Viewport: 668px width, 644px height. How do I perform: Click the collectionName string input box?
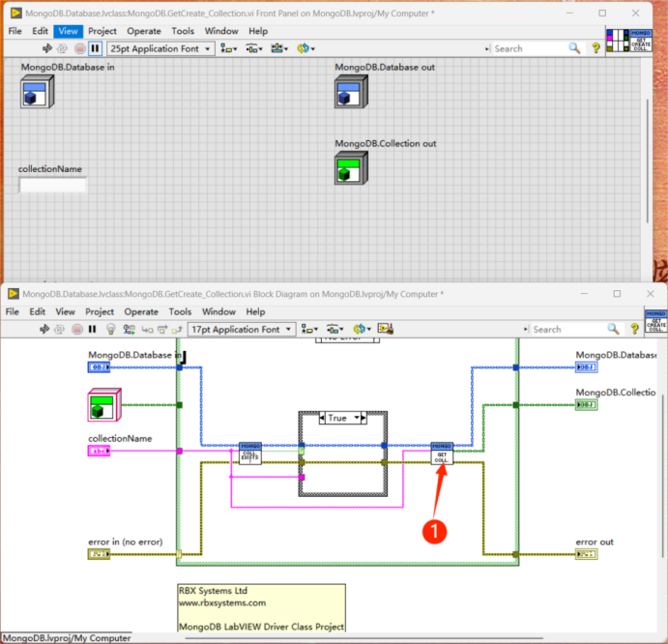[53, 185]
